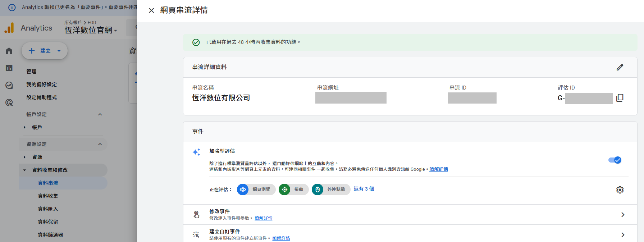Open 瞭解詳情 link under 修改事件
This screenshot has width=644, height=242.
[264, 218]
